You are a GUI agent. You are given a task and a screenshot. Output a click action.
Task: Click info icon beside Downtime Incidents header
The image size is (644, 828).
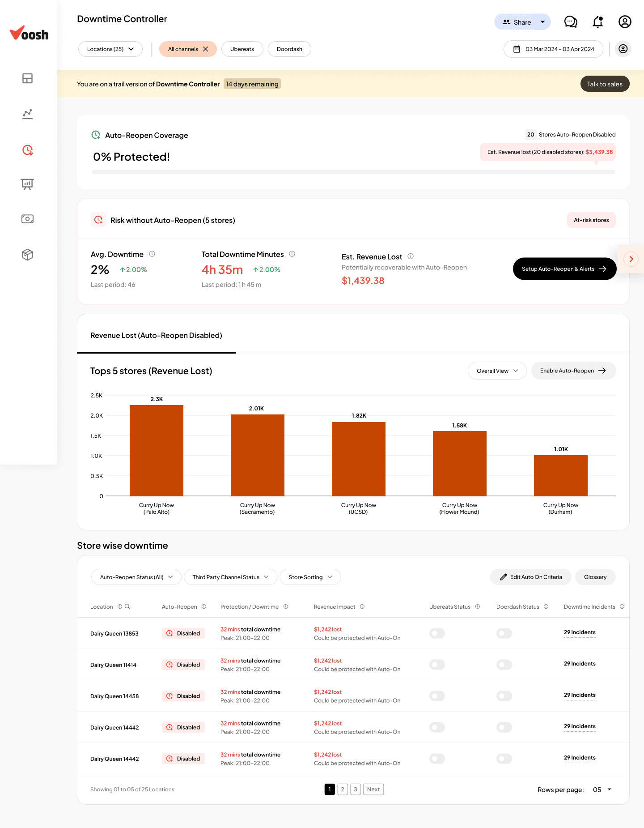click(x=622, y=606)
